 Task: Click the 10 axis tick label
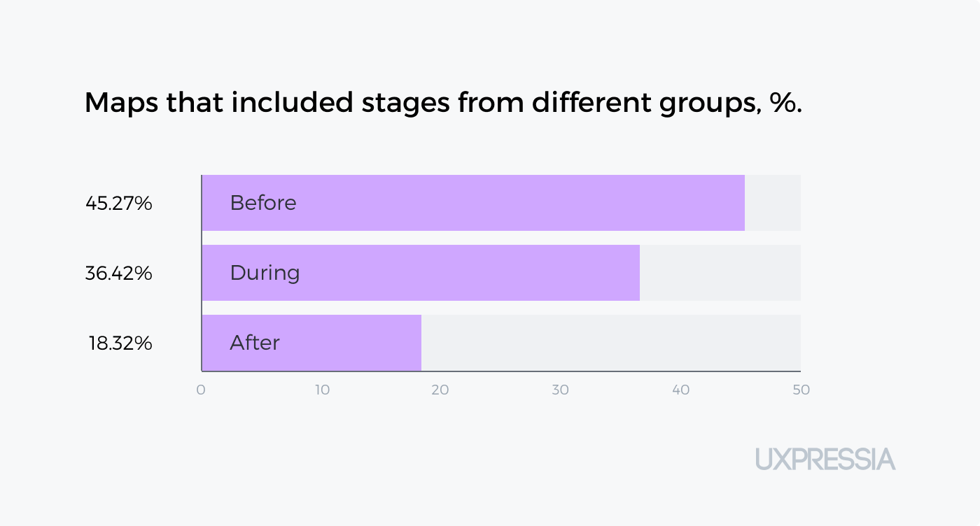point(322,390)
